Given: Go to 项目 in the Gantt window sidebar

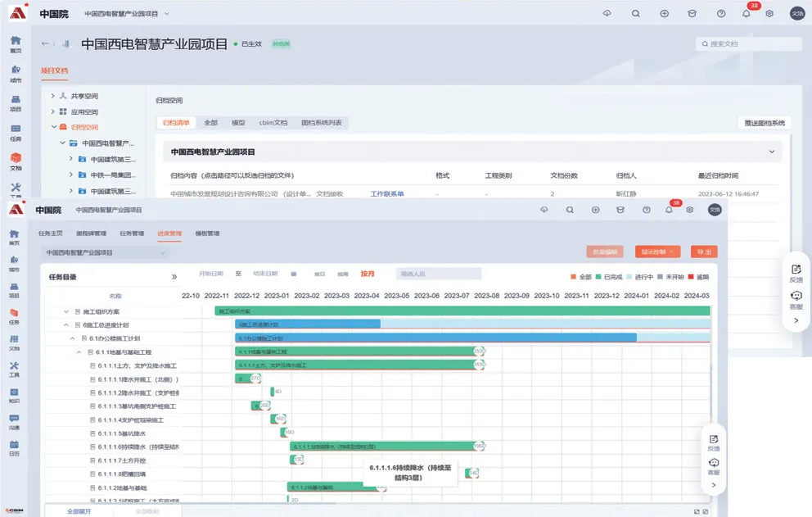Looking at the screenshot, I should click(14, 290).
